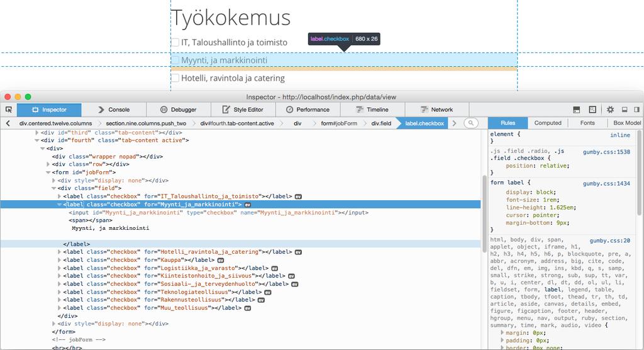
Task: Click ev badge on Logistiikka_ja_varasto row
Action: click(275, 268)
